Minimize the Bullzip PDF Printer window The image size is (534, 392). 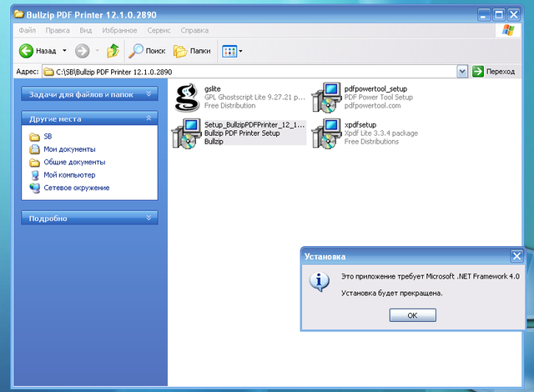(x=483, y=15)
